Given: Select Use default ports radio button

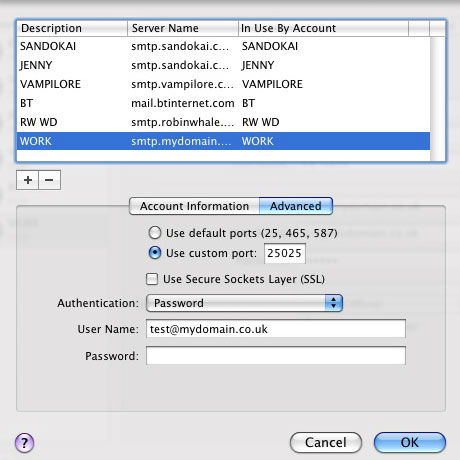Looking at the screenshot, I should click(155, 233).
